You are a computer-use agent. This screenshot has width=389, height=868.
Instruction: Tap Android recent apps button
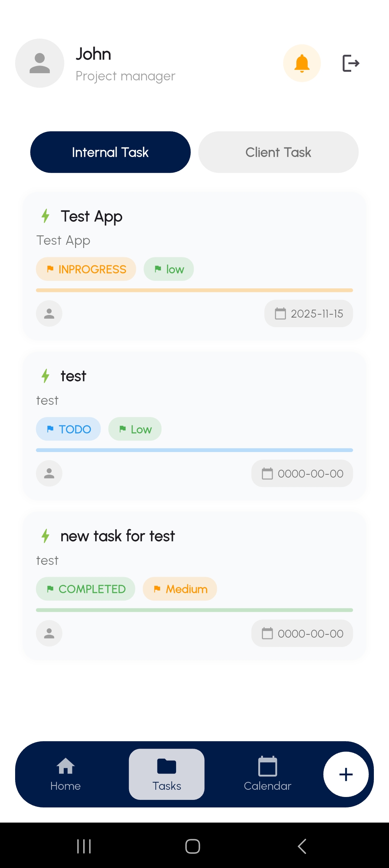(x=84, y=846)
